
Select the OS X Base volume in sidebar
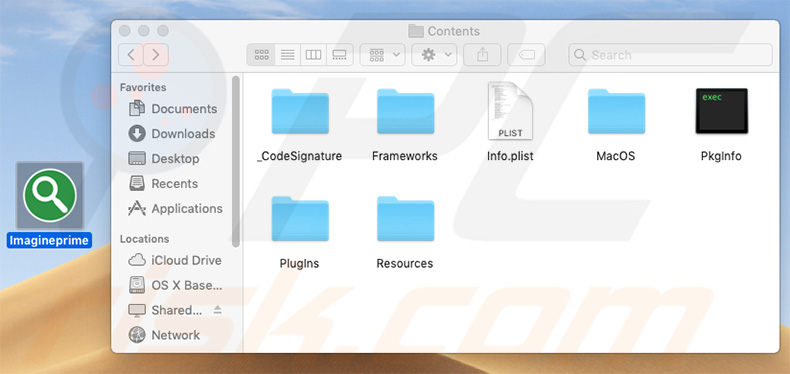[x=175, y=285]
